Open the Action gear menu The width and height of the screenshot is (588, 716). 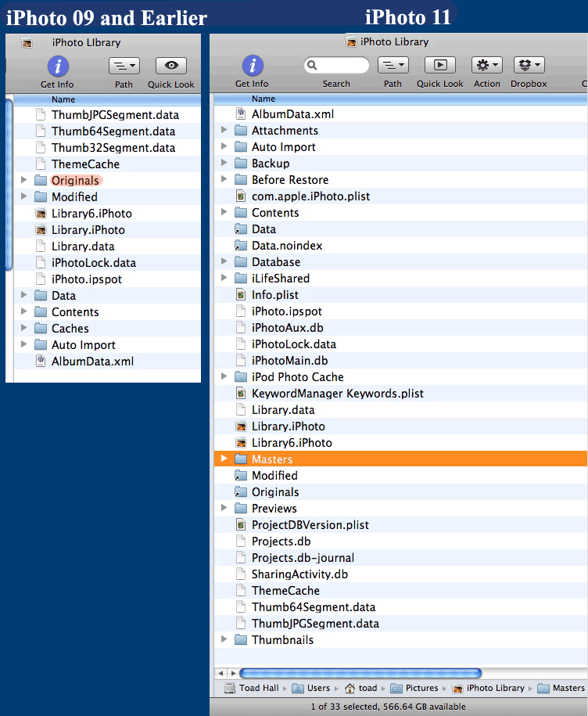487,65
